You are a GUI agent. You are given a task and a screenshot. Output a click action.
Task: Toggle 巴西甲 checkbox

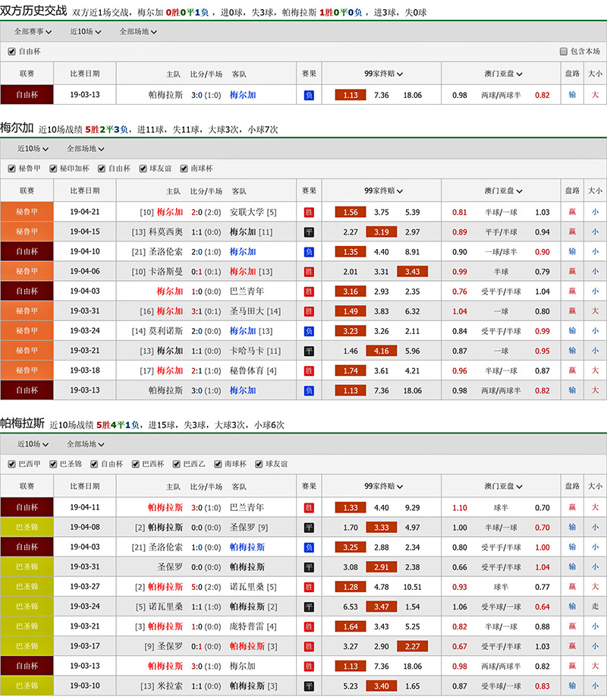pos(11,465)
